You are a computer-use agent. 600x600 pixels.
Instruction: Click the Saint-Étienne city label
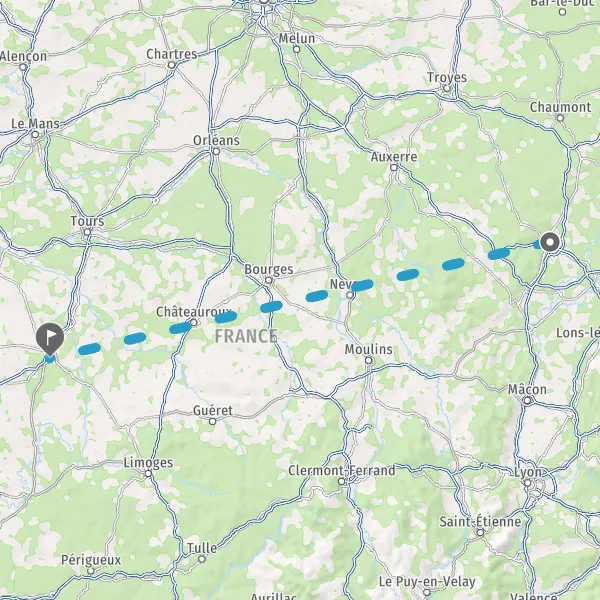coord(480,522)
